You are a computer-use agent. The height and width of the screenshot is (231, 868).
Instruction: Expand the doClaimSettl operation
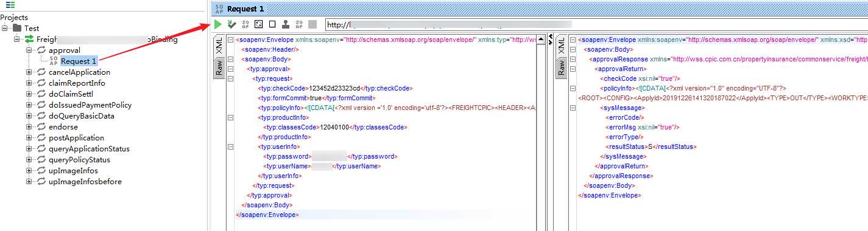click(29, 94)
